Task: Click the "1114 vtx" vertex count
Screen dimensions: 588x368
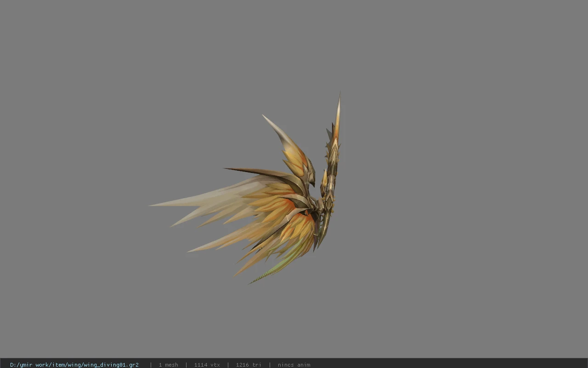Action: [x=207, y=365]
